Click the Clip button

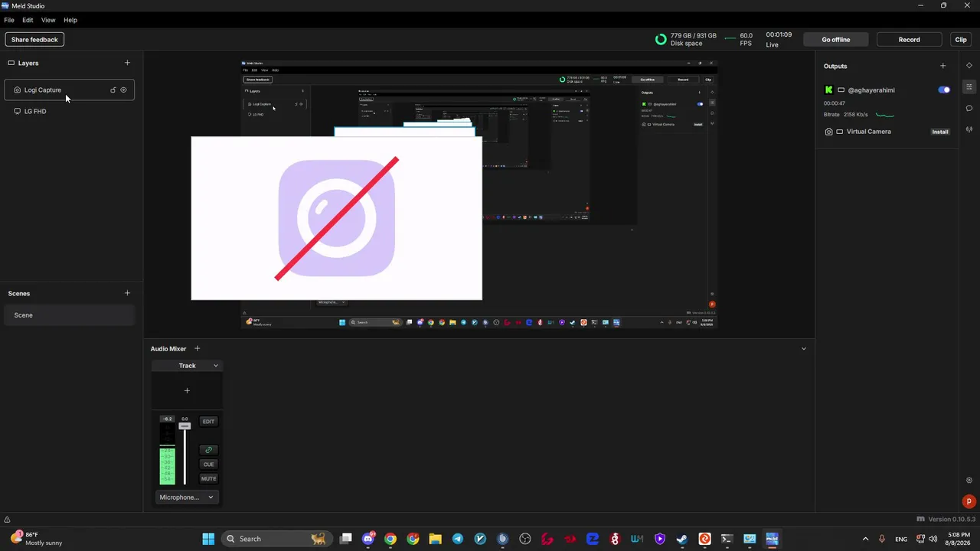pyautogui.click(x=961, y=39)
